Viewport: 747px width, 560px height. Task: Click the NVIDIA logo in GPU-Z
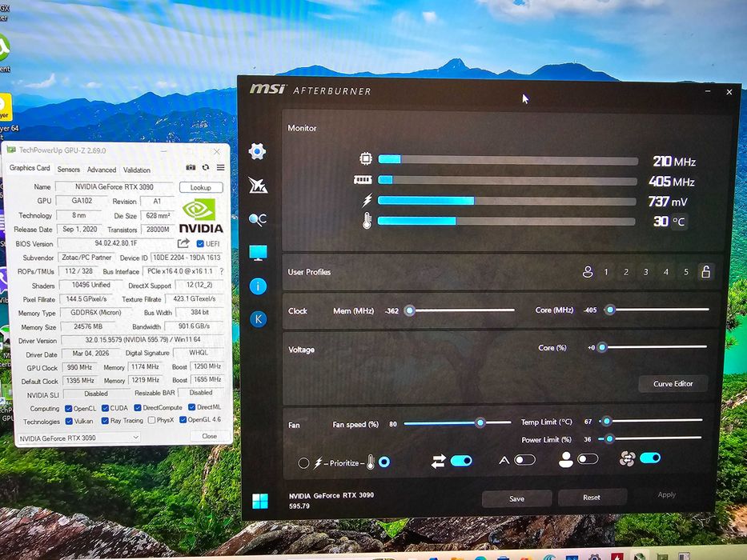[x=201, y=216]
